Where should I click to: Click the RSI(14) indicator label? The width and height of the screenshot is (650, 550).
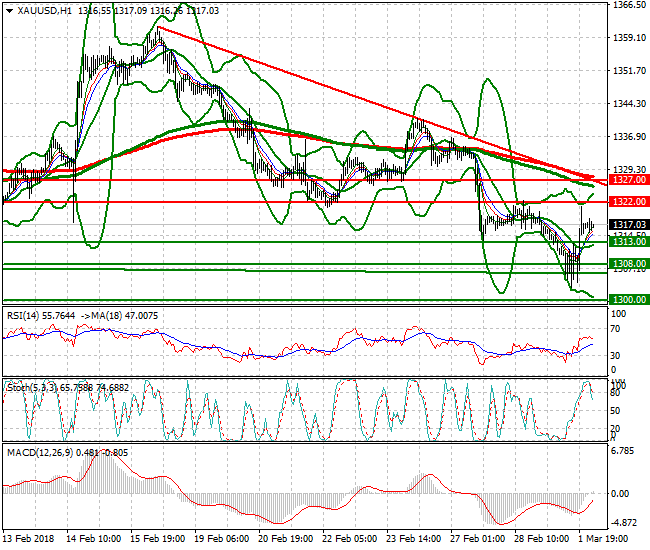tap(23, 316)
